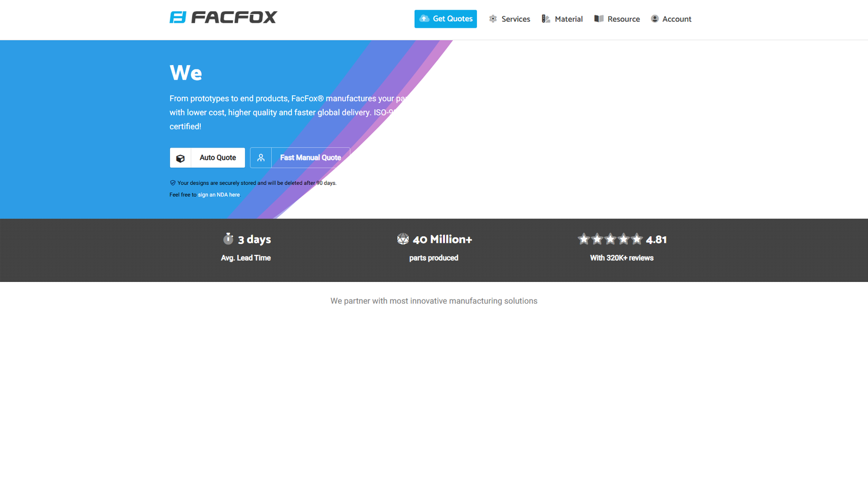Click the 'With 320K+ reviews' text
This screenshot has width=868, height=488.
[x=622, y=258]
